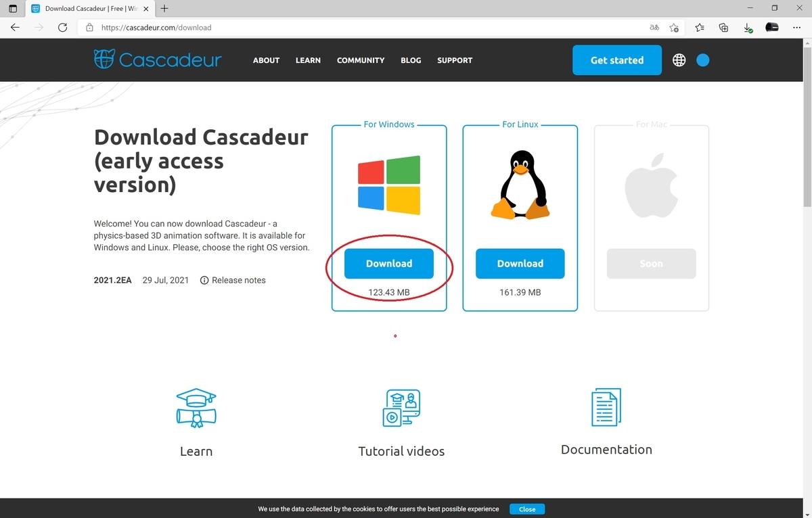Open the ABOUT menu item
The width and height of the screenshot is (812, 518).
click(x=266, y=60)
